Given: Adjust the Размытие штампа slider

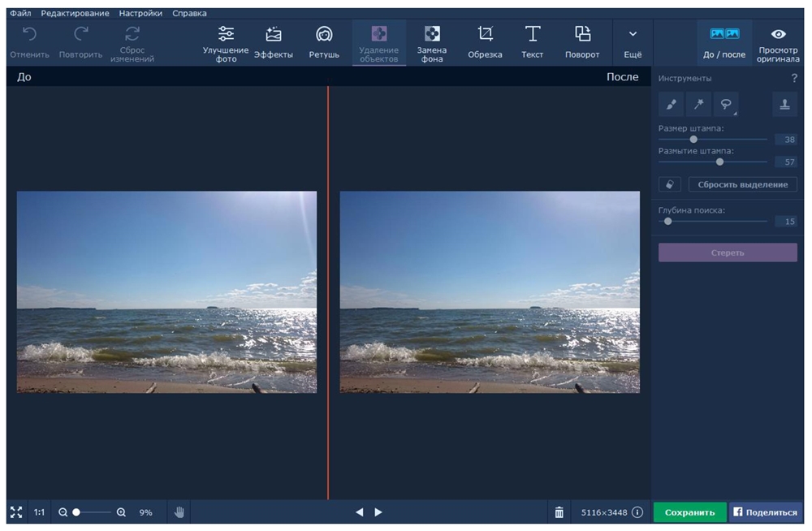Looking at the screenshot, I should (x=719, y=162).
